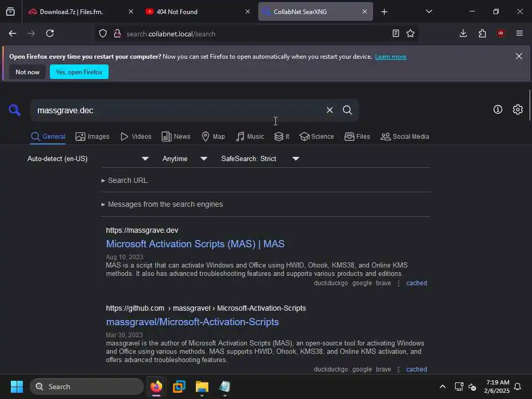The height and width of the screenshot is (399, 532).
Task: Open the Windows Start menu
Action: (17, 387)
